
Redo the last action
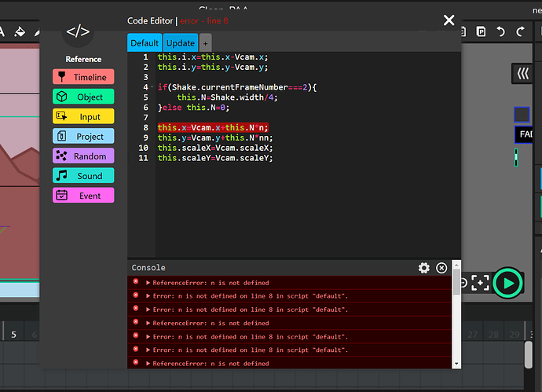point(520,31)
